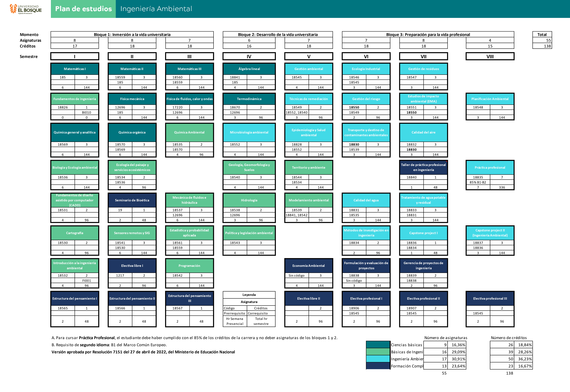Select the 'Álgebra lineal' course title
This screenshot has width=570, height=392.
[x=249, y=69]
